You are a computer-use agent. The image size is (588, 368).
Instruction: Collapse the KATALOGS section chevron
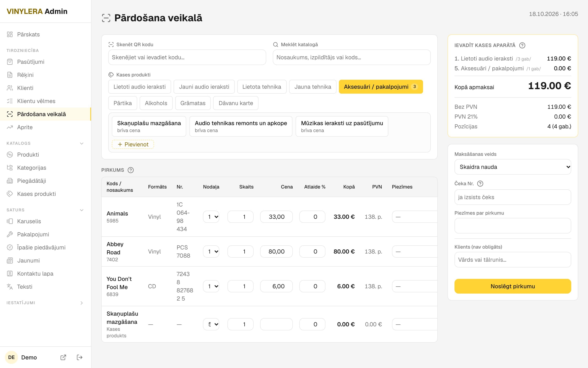82,143
